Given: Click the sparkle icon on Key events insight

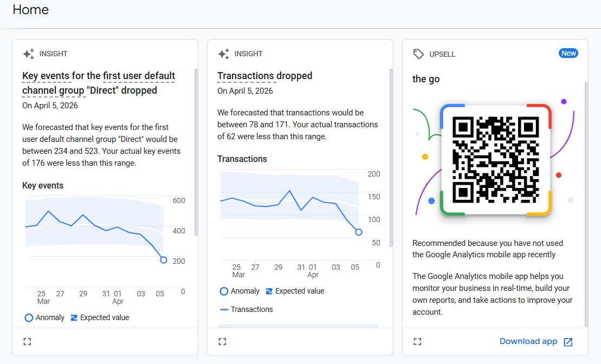Looking at the screenshot, I should point(28,54).
